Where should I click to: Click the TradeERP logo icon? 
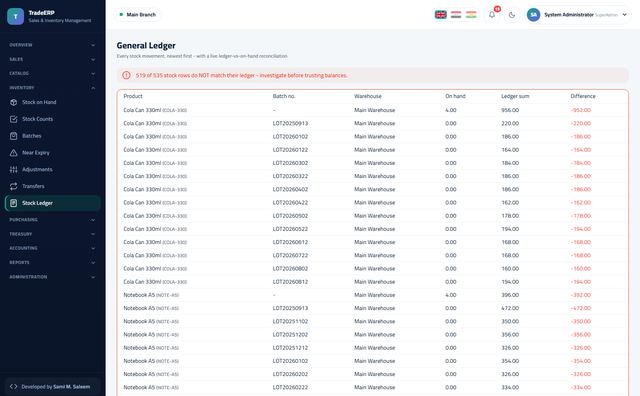click(16, 16)
